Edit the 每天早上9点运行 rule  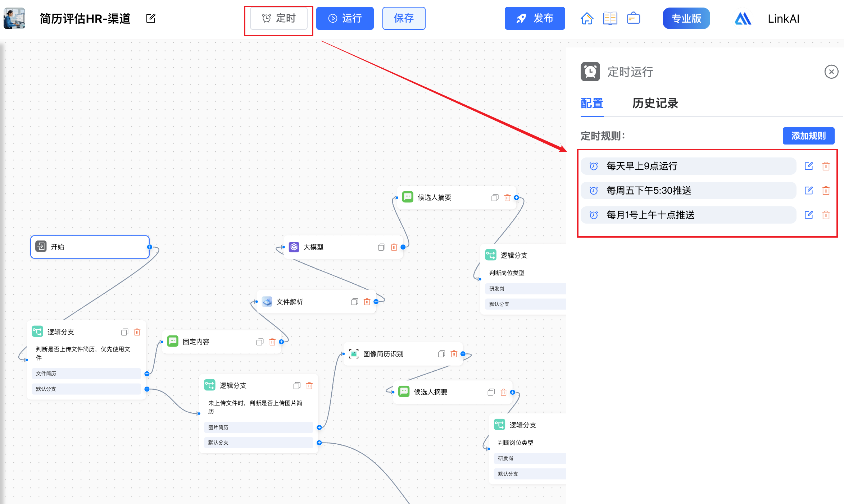click(x=809, y=166)
